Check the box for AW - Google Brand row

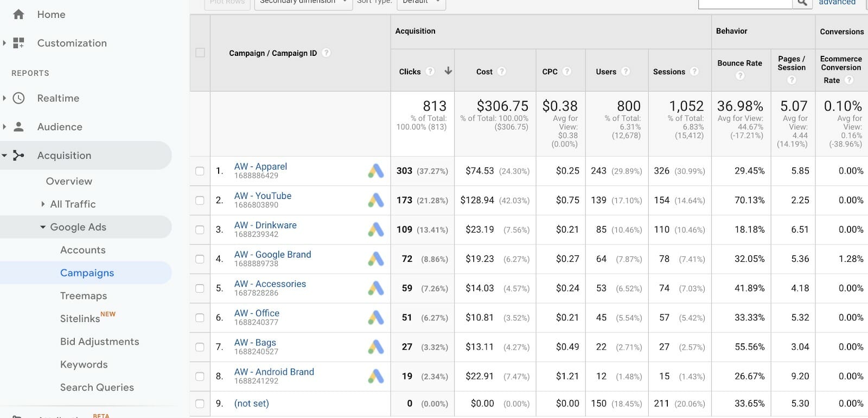[200, 259]
